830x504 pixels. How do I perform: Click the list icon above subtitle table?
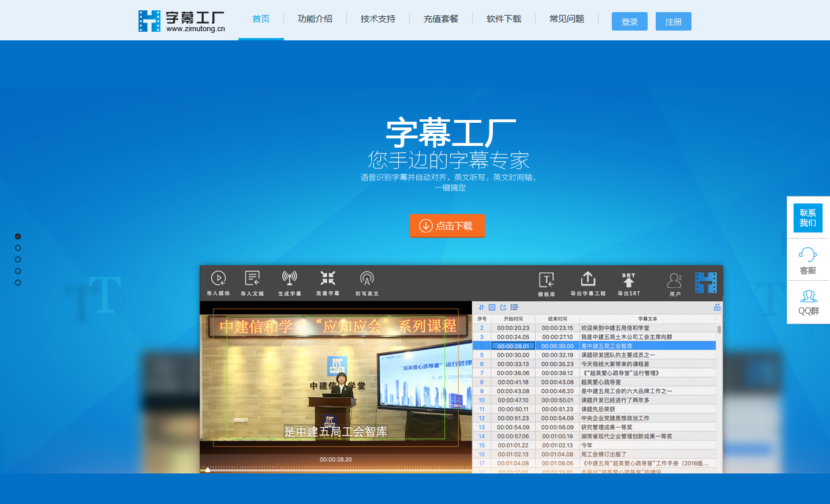514,307
